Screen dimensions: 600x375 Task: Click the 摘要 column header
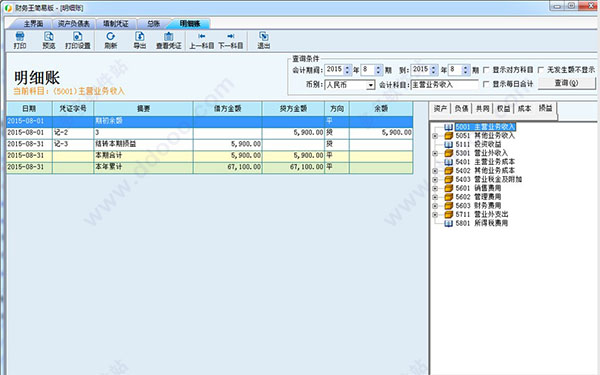143,109
